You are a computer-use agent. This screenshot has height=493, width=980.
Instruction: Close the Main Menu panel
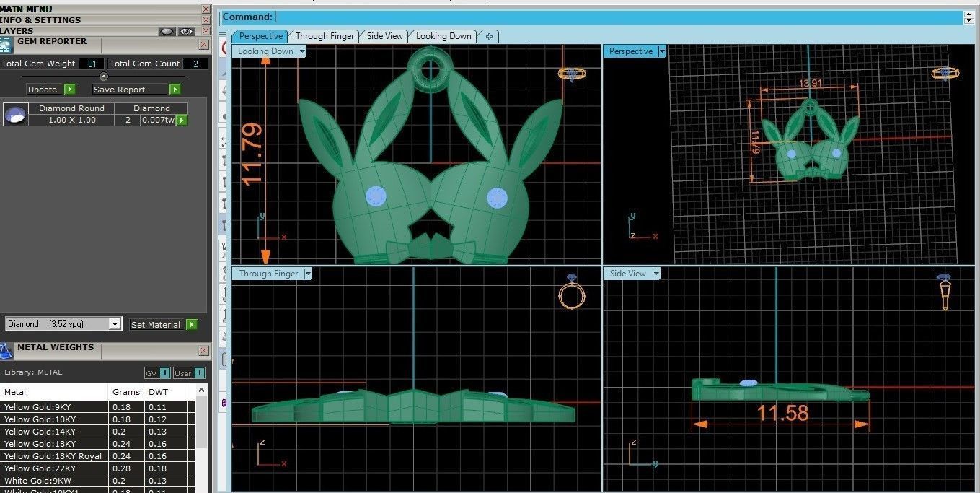tap(206, 9)
